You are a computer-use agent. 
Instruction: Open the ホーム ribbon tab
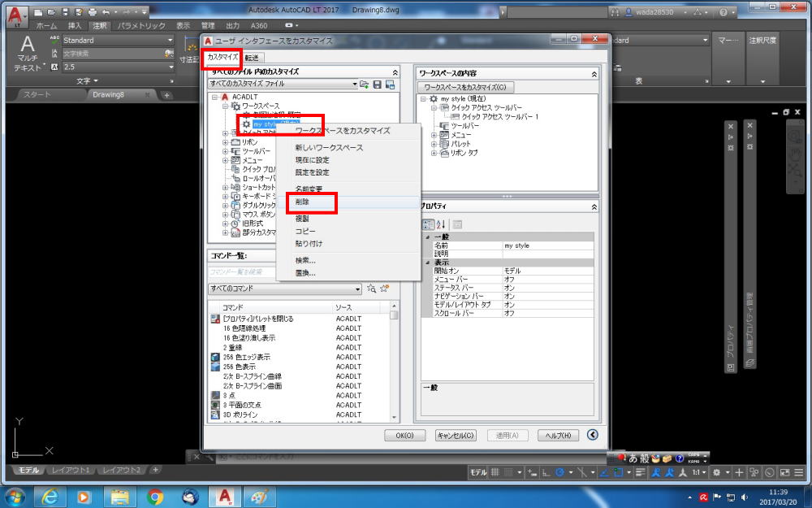pos(46,25)
